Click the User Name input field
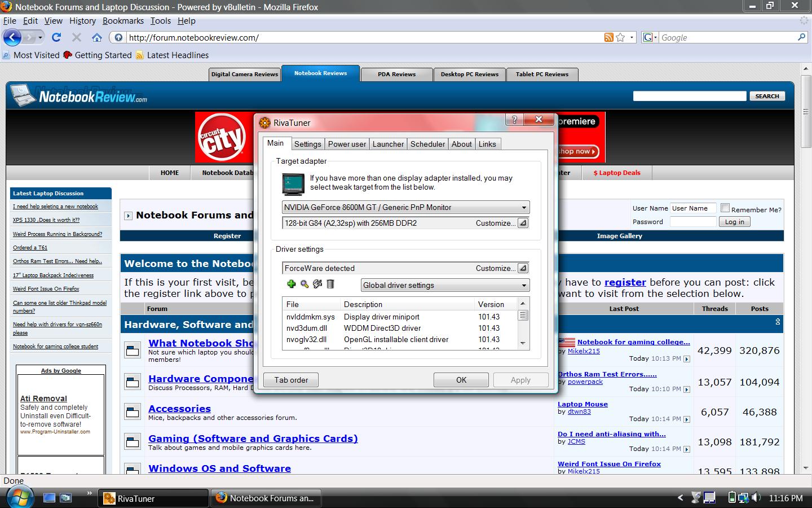This screenshot has width=812, height=508. [693, 208]
